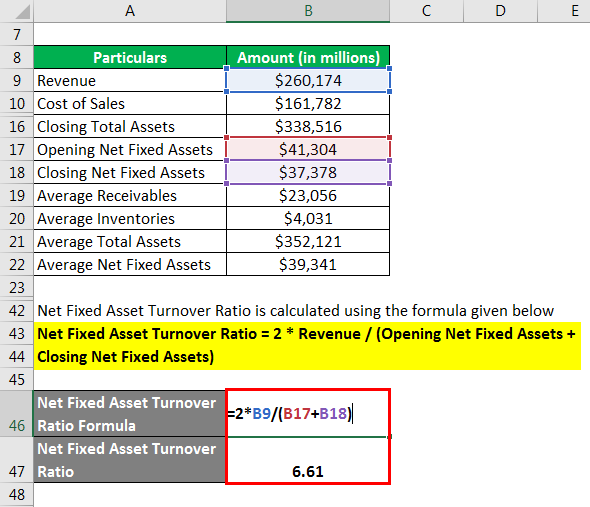Select row 47 header
Image resolution: width=590 pixels, height=507 pixels.
pos(17,460)
